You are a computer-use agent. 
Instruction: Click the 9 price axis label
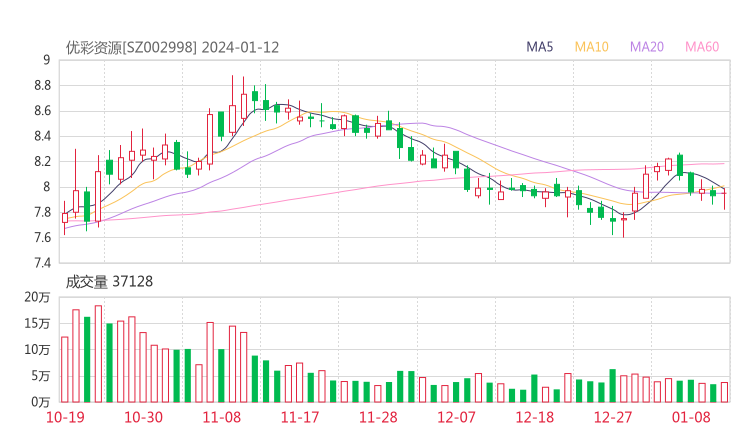(46, 60)
